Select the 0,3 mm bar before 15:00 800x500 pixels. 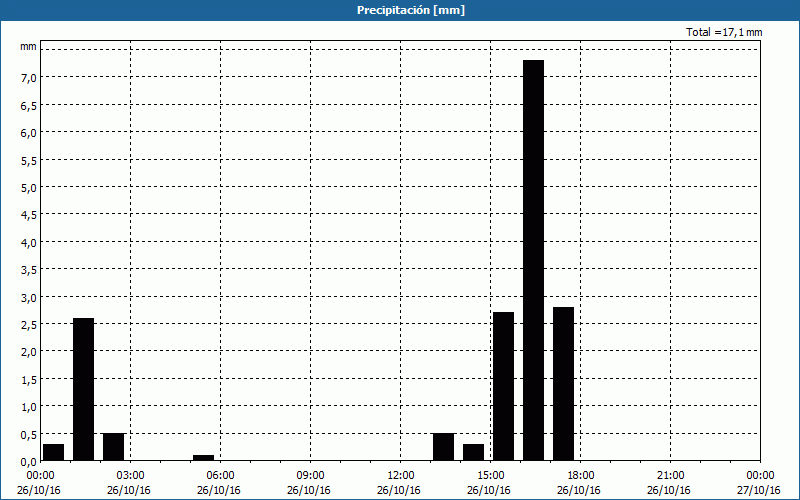point(473,453)
